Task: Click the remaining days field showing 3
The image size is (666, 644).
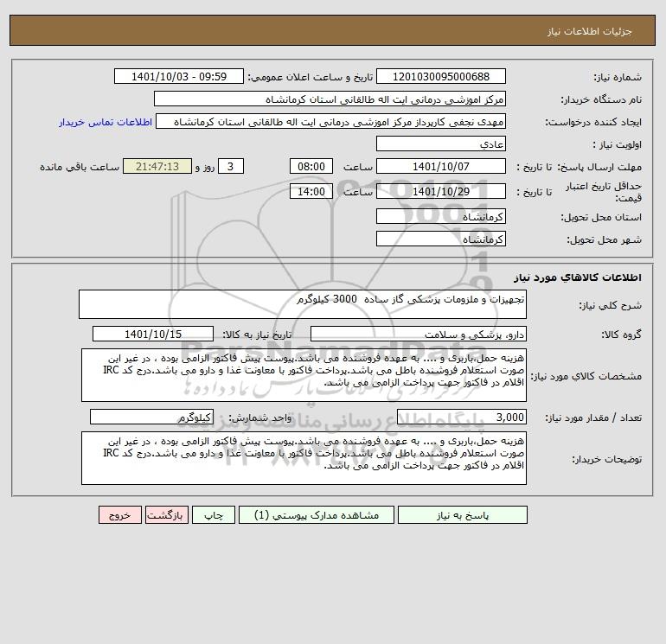Action: coord(231,167)
